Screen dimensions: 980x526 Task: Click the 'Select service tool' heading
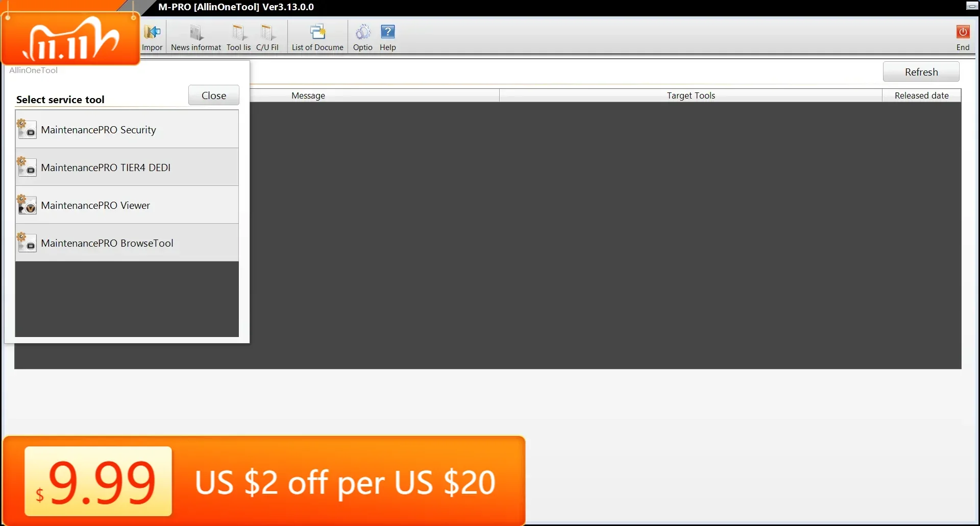60,100
